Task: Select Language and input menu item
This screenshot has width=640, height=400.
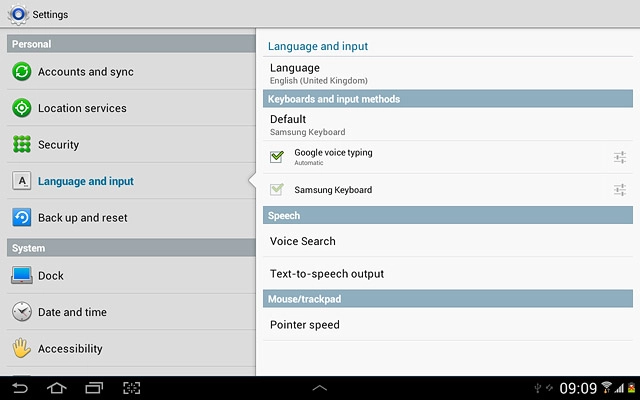Action: point(86,181)
